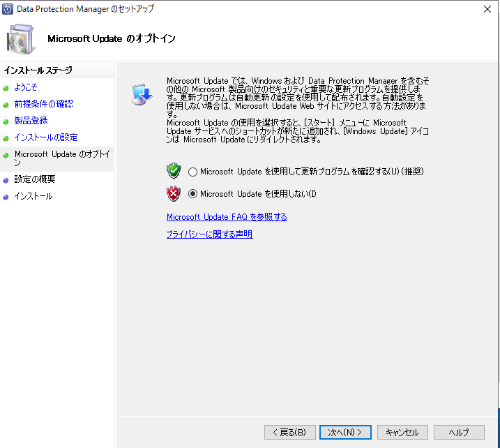This screenshot has height=448, width=500.
Task: Click the 次へ(N) > button
Action: coord(345,433)
